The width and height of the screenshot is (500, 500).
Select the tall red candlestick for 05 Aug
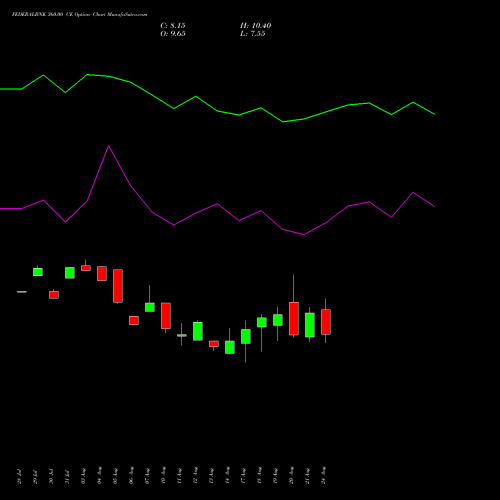point(118,286)
